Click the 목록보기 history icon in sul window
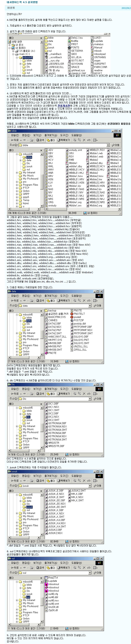Screen dimensions: 131x644 [64, 568]
